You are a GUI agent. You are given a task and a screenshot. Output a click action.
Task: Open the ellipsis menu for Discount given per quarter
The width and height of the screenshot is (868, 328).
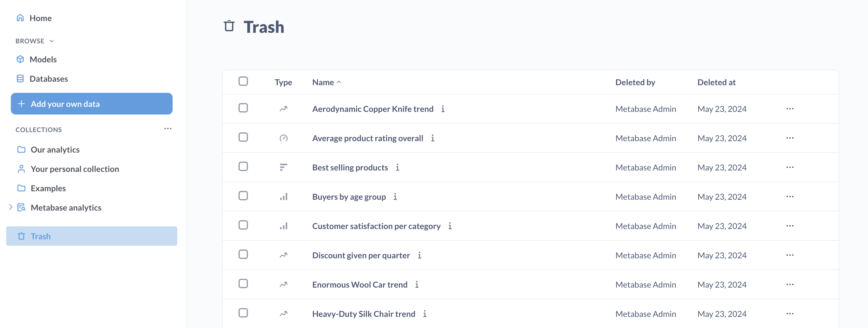click(x=790, y=255)
